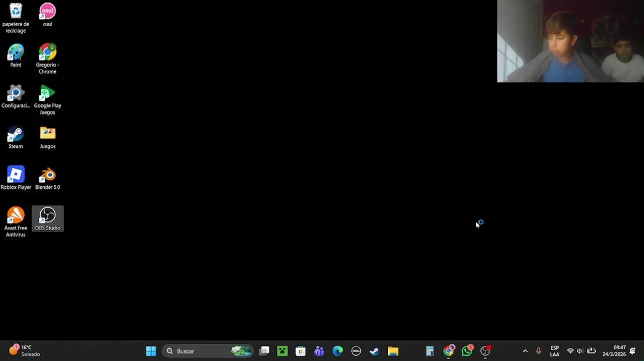The width and height of the screenshot is (644, 361).
Task: Switch to Chrome in the taskbar
Action: click(x=448, y=351)
